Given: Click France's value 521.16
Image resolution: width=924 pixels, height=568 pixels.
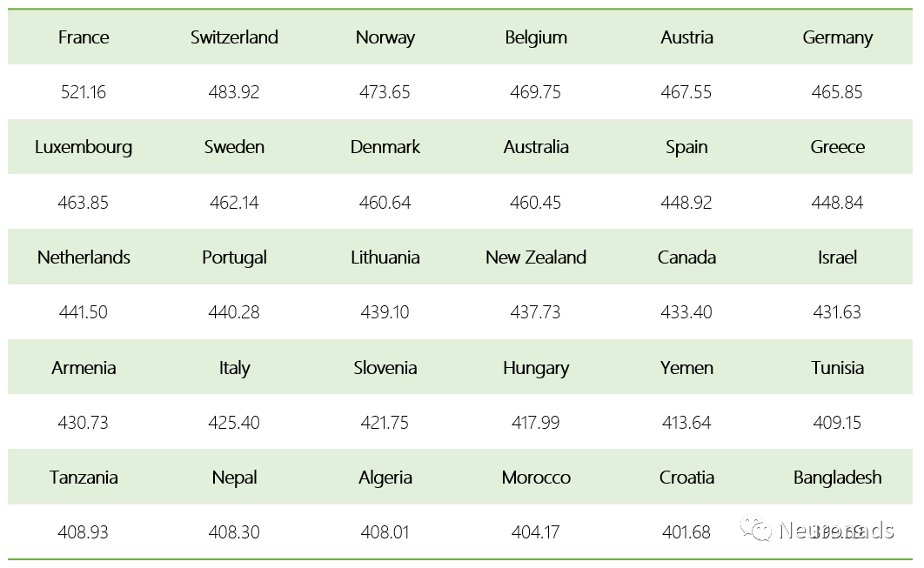Looking at the screenshot, I should coord(84,92).
